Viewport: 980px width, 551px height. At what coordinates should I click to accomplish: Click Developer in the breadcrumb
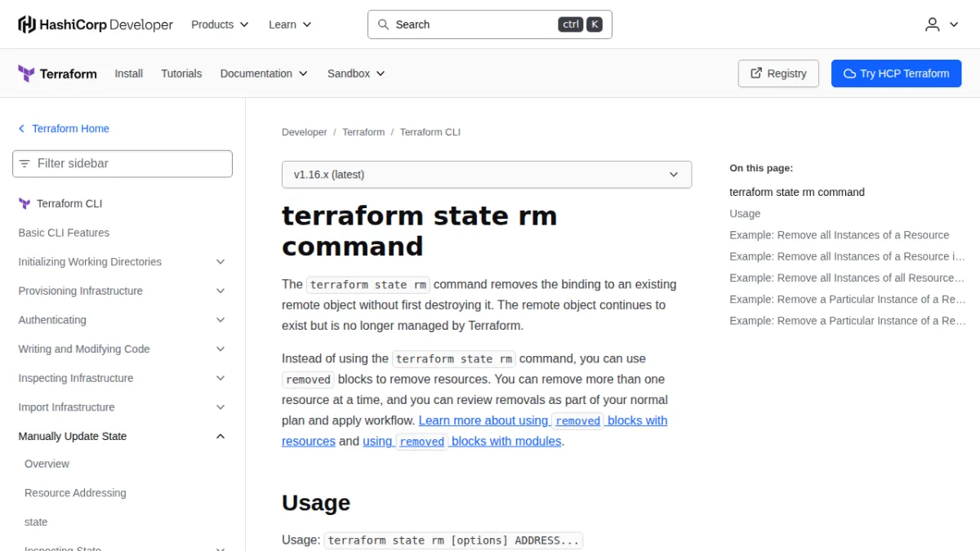[304, 132]
